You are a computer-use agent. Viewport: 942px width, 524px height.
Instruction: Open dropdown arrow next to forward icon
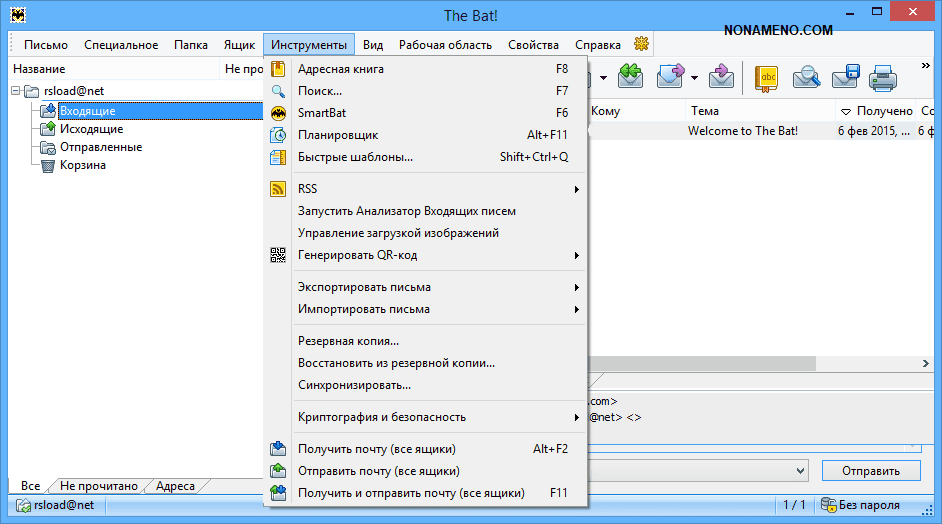(x=693, y=76)
